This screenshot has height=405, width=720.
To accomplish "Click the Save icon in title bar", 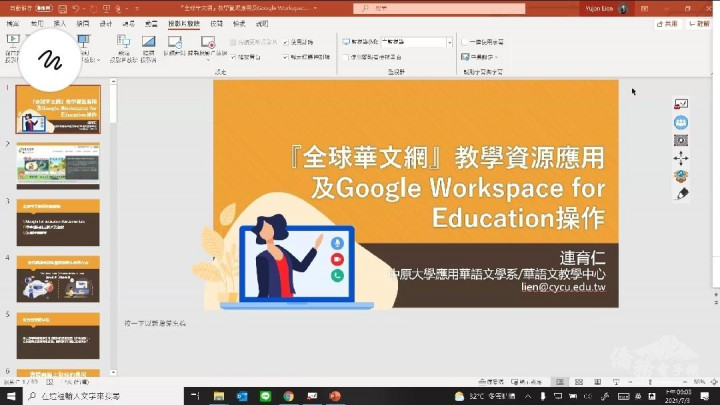I will [63, 8].
